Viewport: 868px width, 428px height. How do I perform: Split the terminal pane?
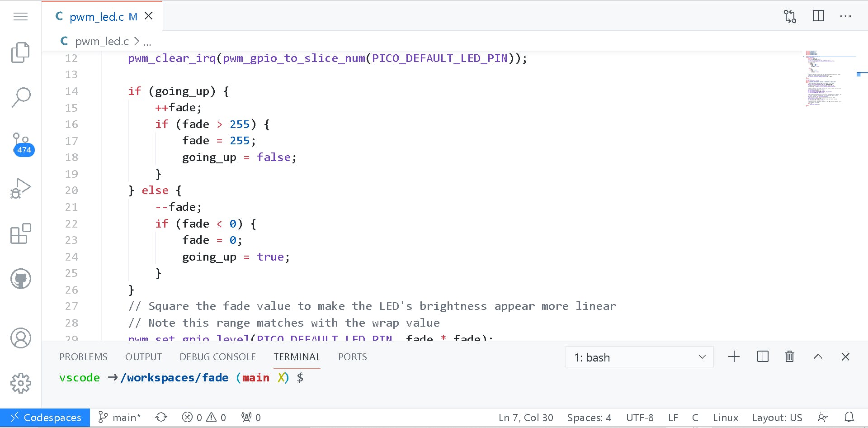point(763,357)
